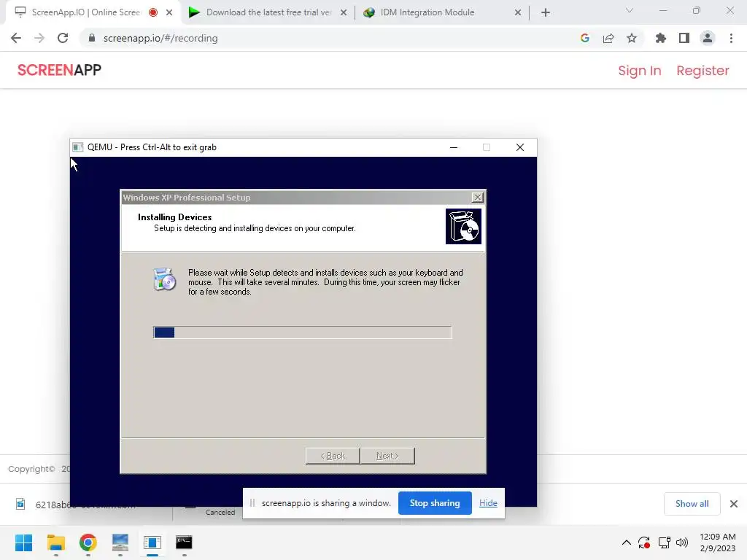Close the IDM Integration Module tab
Image resolution: width=747 pixels, height=560 pixels.
point(518,12)
